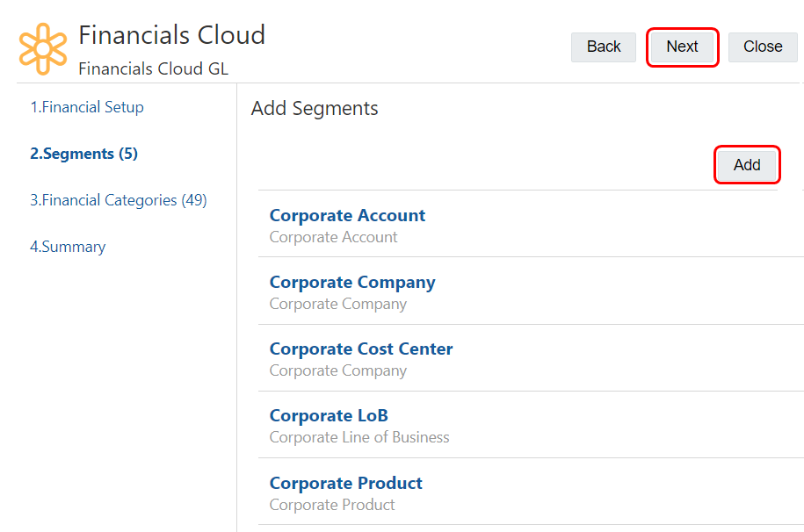This screenshot has height=532, width=804.
Task: Click the Corporate Line of Business description
Action: pyautogui.click(x=359, y=437)
